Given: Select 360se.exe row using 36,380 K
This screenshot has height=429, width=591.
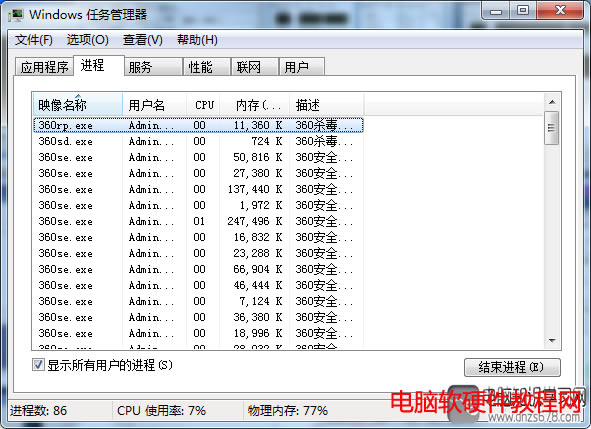Looking at the screenshot, I should coord(198,317).
